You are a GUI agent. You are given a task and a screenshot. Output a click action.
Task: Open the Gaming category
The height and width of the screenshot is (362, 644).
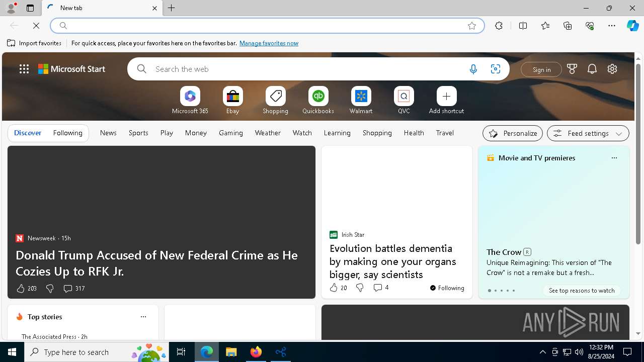click(231, 133)
